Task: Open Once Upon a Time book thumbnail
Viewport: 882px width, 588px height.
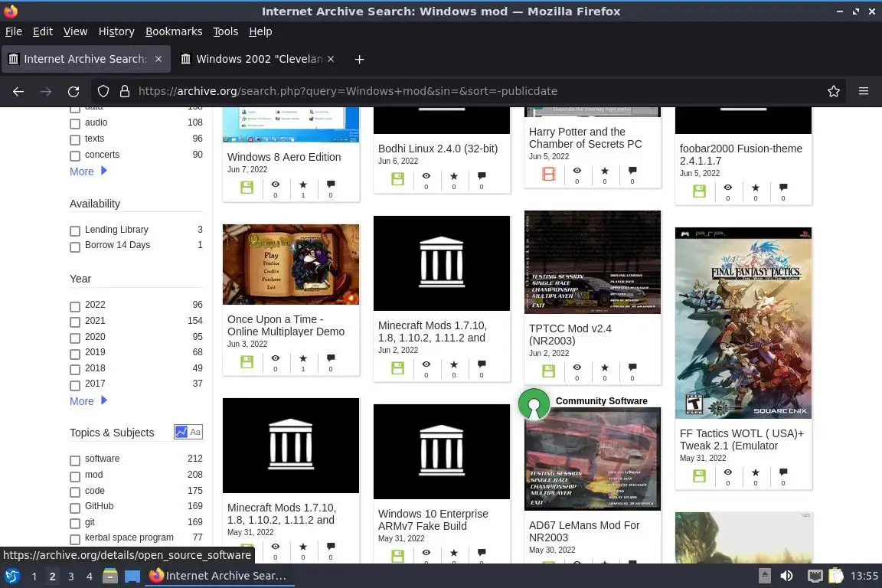Action: click(291, 264)
